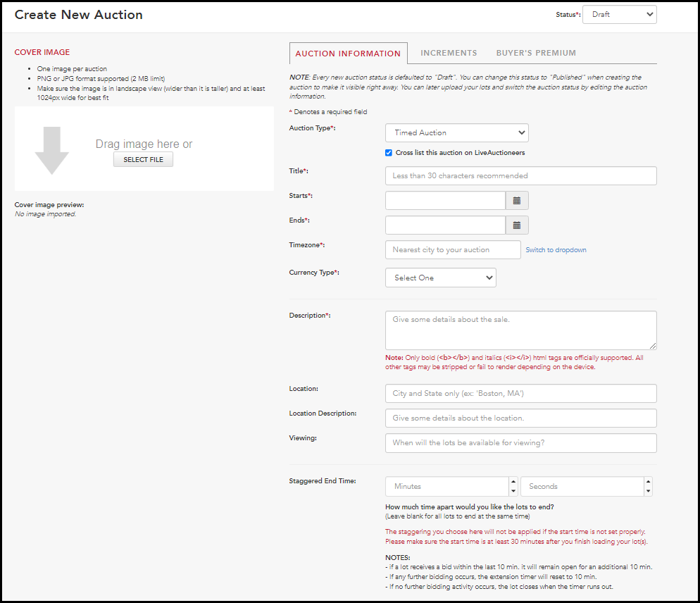Viewport: 700px width, 603px height.
Task: Click the Switch to dropdown link
Action: click(x=556, y=249)
